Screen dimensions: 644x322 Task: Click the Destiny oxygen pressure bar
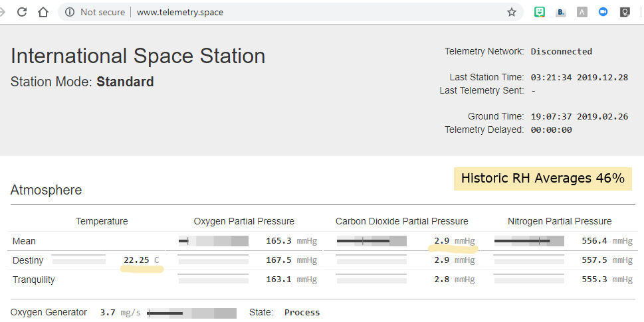click(x=213, y=260)
